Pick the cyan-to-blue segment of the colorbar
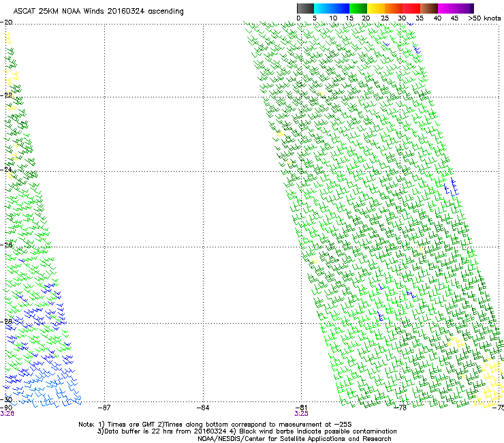 [332, 8]
